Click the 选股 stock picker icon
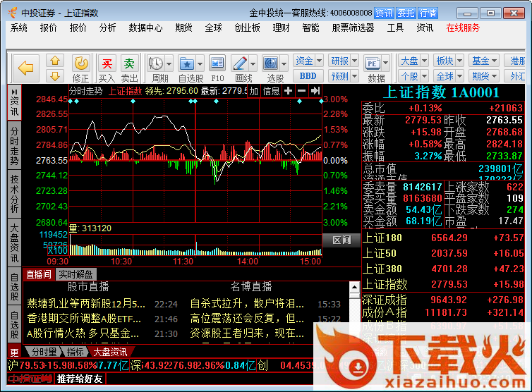Viewport: 532px width, 392px height. (x=271, y=63)
